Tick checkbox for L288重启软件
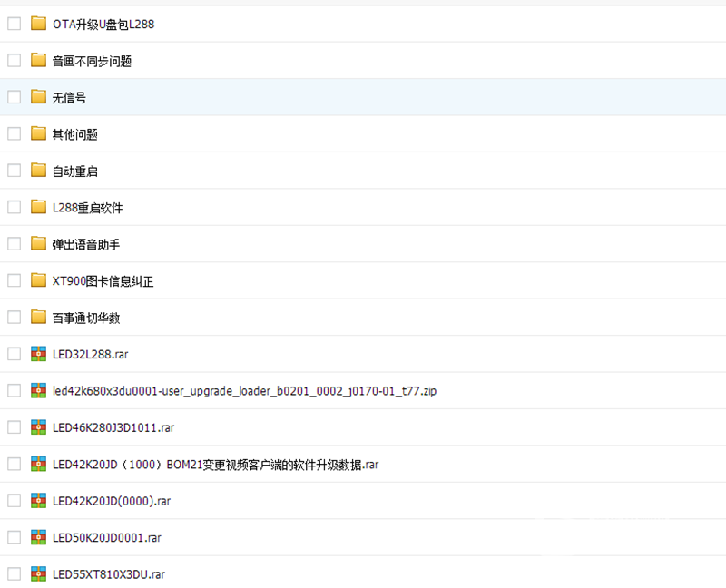This screenshot has height=588, width=726. (x=15, y=207)
